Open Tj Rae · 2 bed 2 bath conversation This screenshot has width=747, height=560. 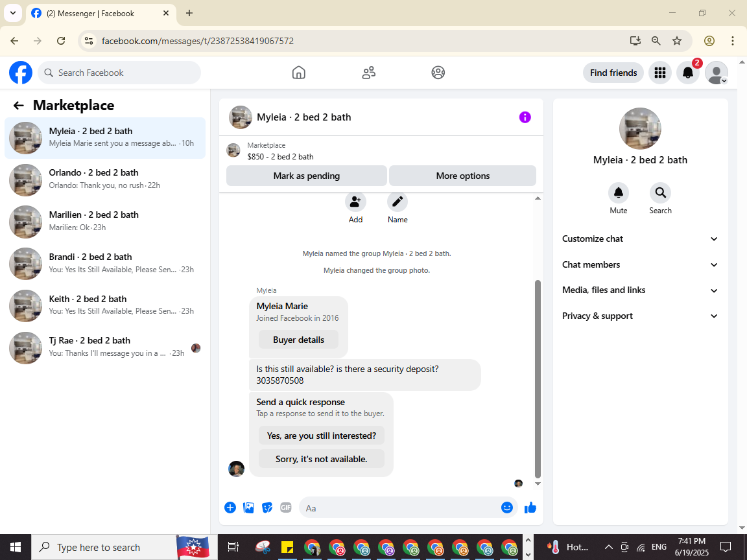tap(105, 347)
